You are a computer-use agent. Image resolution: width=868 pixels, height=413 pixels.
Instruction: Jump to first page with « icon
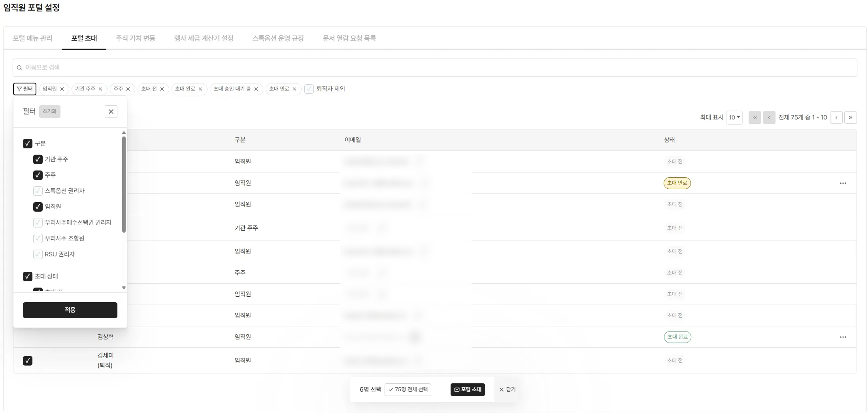(755, 117)
